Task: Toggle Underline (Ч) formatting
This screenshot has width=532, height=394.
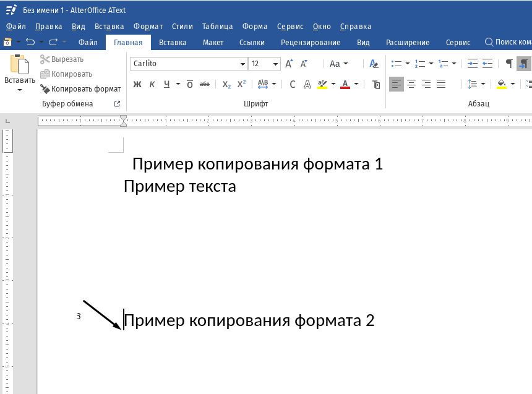Action: click(166, 84)
